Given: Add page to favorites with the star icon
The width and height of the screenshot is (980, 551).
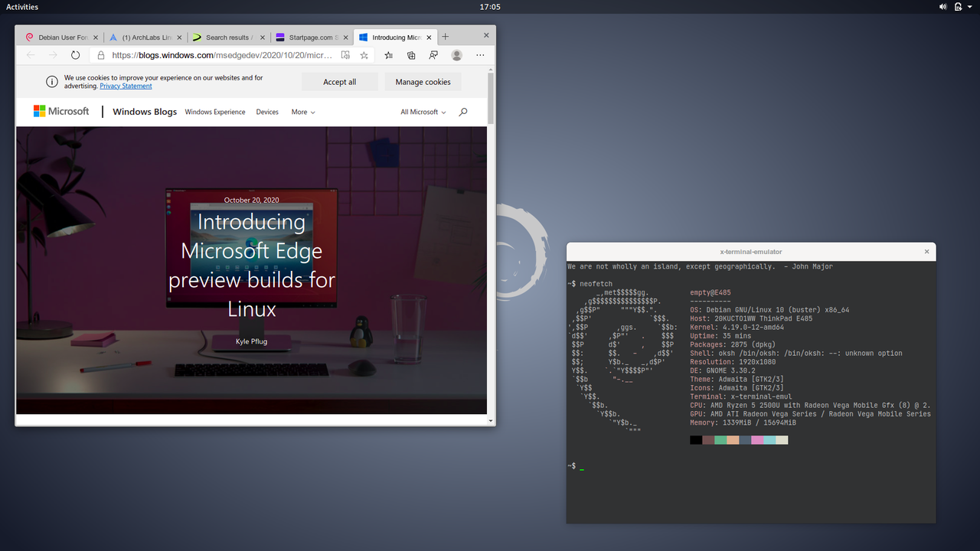Looking at the screenshot, I should tap(364, 55).
